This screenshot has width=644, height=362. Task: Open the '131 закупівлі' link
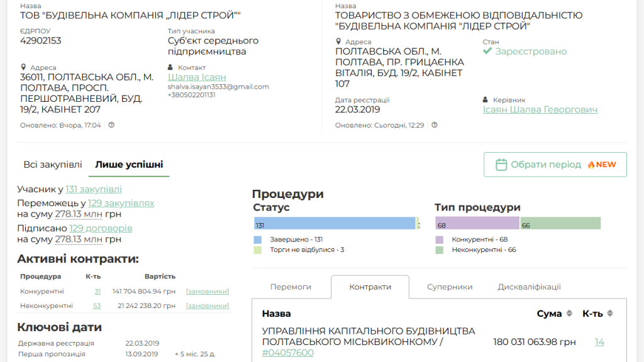[x=94, y=189]
